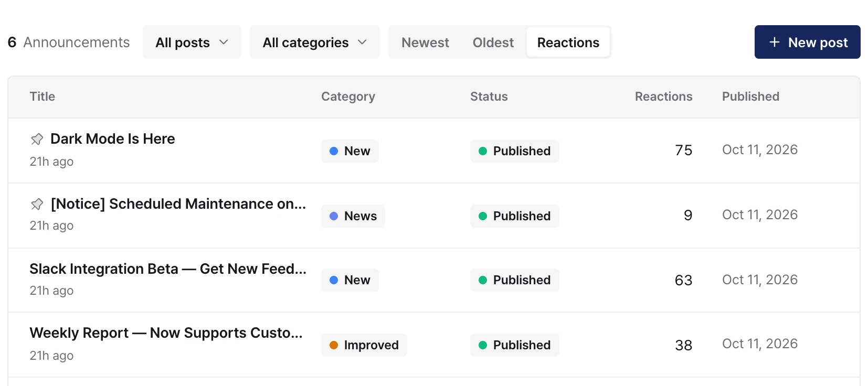
Task: Click 21h ago under Slack Integration Beta
Action: click(51, 291)
